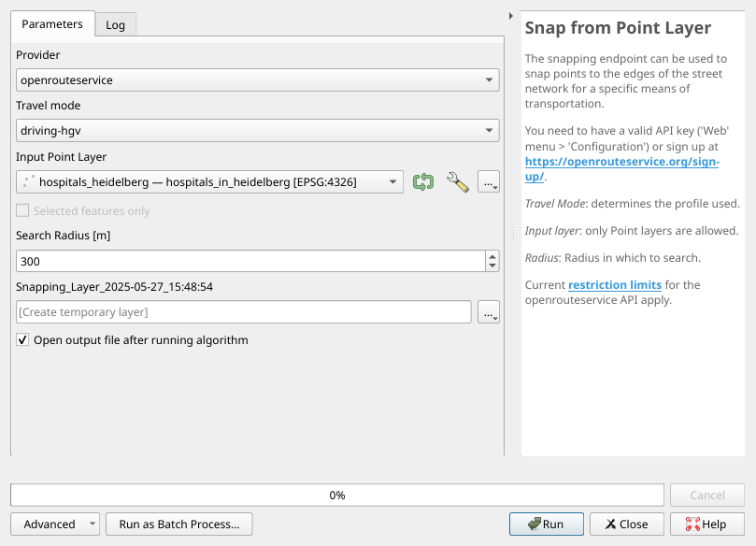Open advanced options wrench icon
Image resolution: width=756 pixels, height=546 pixels.
pyautogui.click(x=457, y=182)
